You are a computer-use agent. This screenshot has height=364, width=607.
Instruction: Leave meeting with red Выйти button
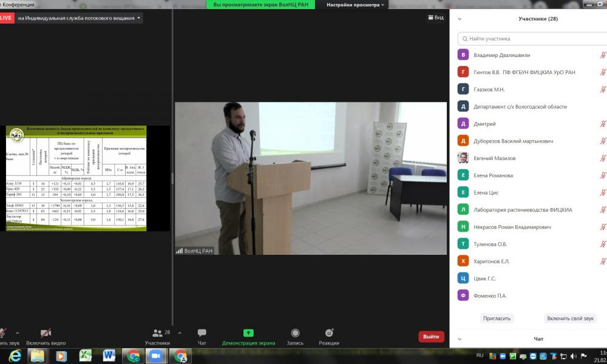click(431, 337)
